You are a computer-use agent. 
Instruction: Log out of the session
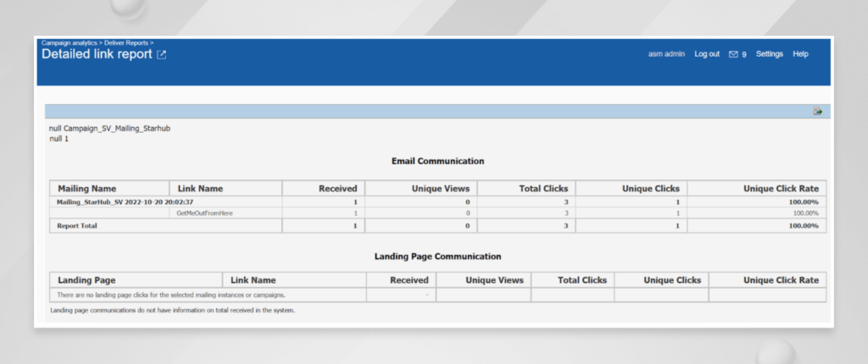(706, 54)
